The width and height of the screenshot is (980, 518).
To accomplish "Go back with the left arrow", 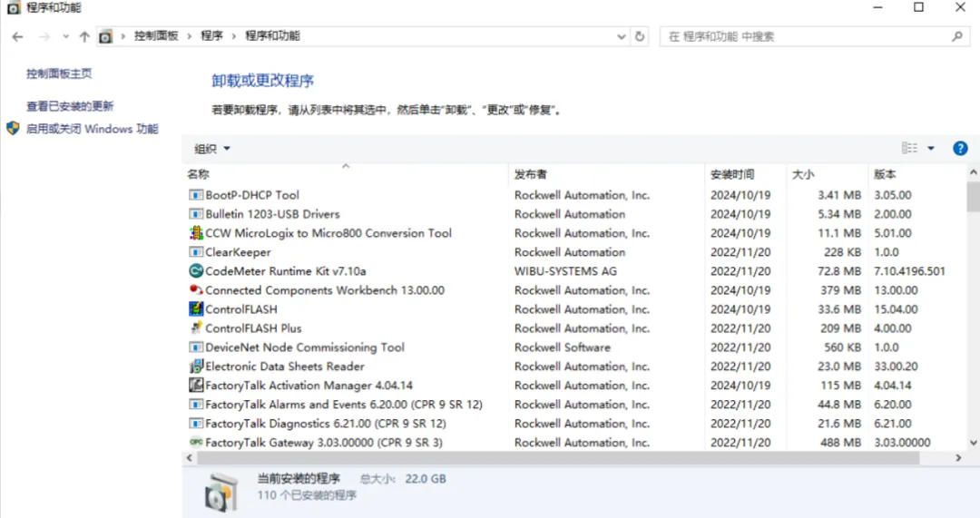I will (x=17, y=37).
